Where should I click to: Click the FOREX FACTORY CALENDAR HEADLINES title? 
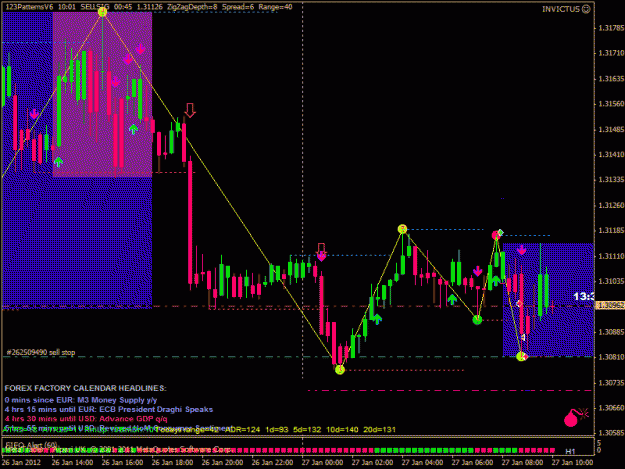click(85, 388)
